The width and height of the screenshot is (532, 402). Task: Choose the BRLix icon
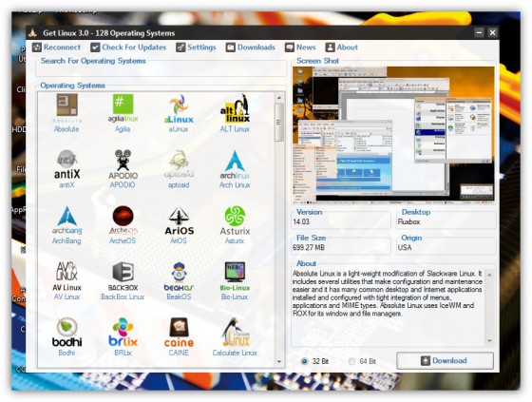pos(123,333)
